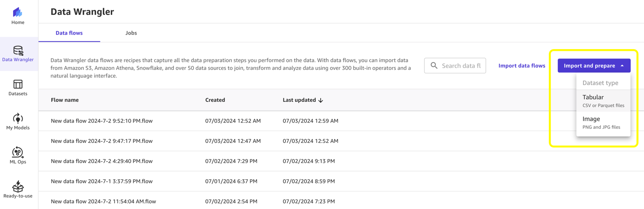Click last updated 07/02/2024 8:59 PM

309,181
